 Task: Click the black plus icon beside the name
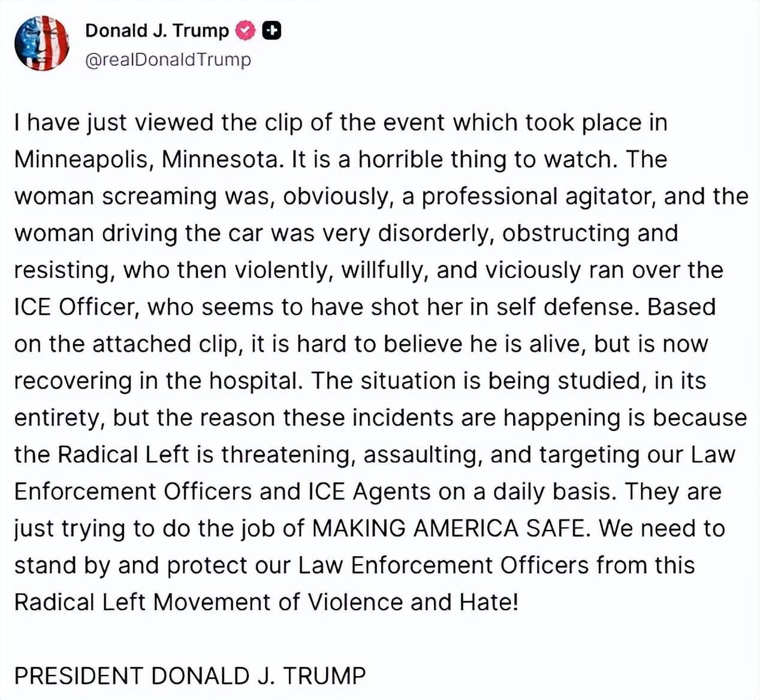click(x=272, y=31)
